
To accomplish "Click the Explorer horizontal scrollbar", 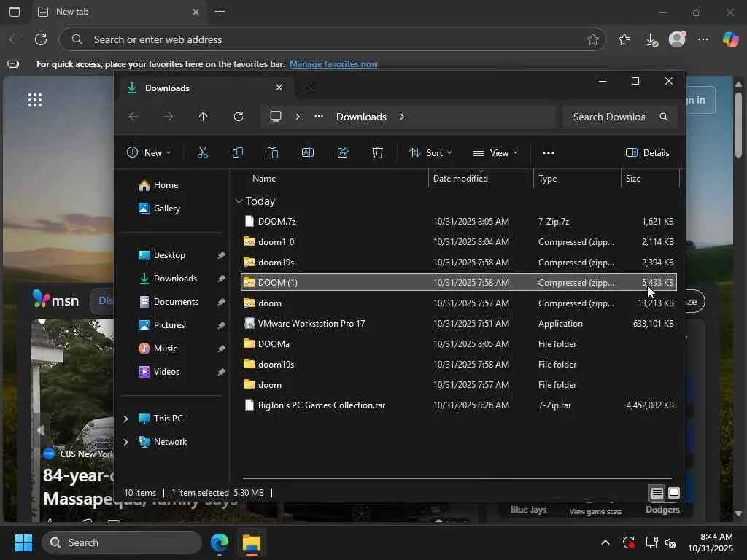I will coord(457,478).
